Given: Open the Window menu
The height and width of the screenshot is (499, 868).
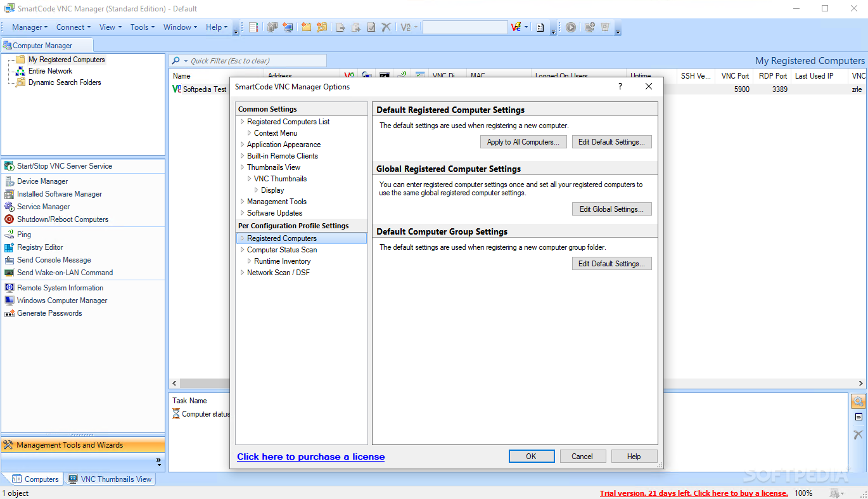Looking at the screenshot, I should click(181, 27).
